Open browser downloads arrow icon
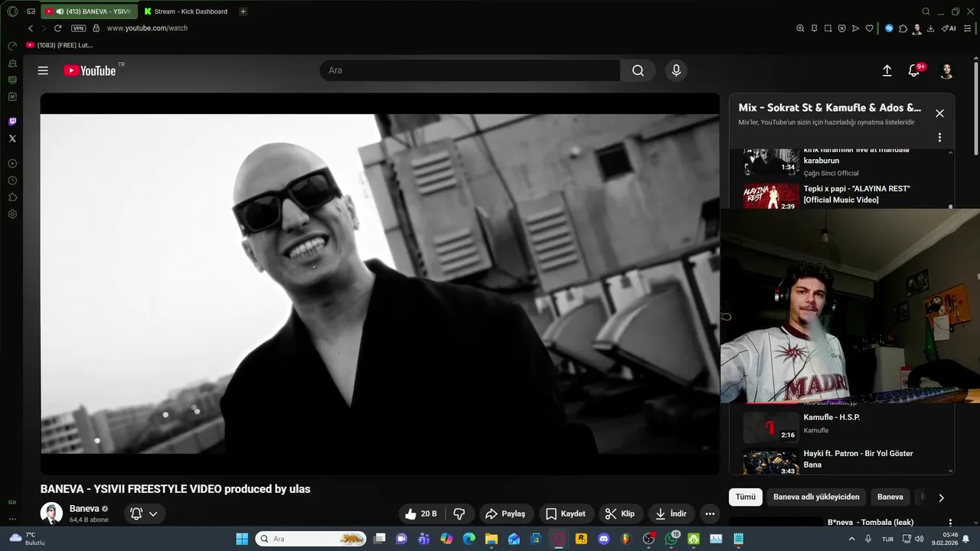Image resolution: width=980 pixels, height=551 pixels. (930, 28)
